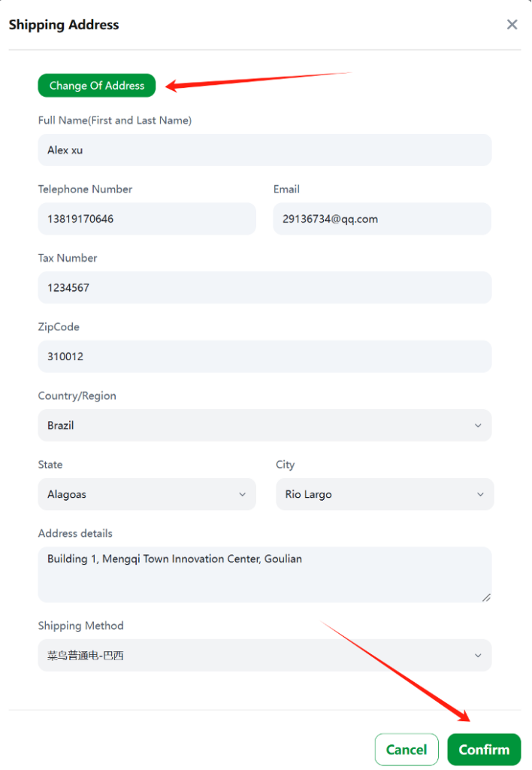This screenshot has height=770, width=532.
Task: Cancel the shipping address changes
Action: 407,750
